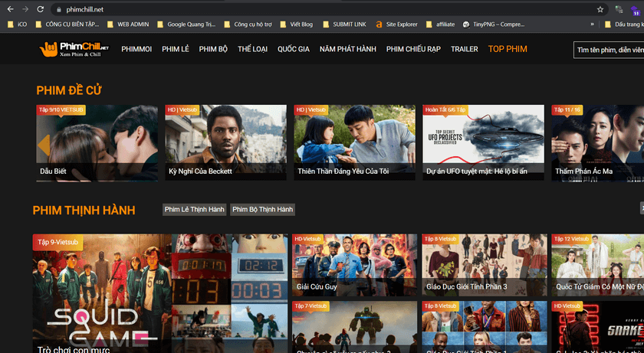Viewport: 644px width, 353px height.
Task: Open the Kỳ Nghỉ Của Beckett thumbnail
Action: (225, 142)
